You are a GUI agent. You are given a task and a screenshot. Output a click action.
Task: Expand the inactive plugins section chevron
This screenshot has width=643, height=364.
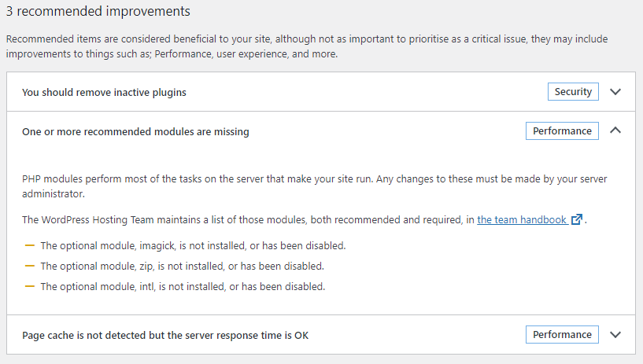(615, 92)
